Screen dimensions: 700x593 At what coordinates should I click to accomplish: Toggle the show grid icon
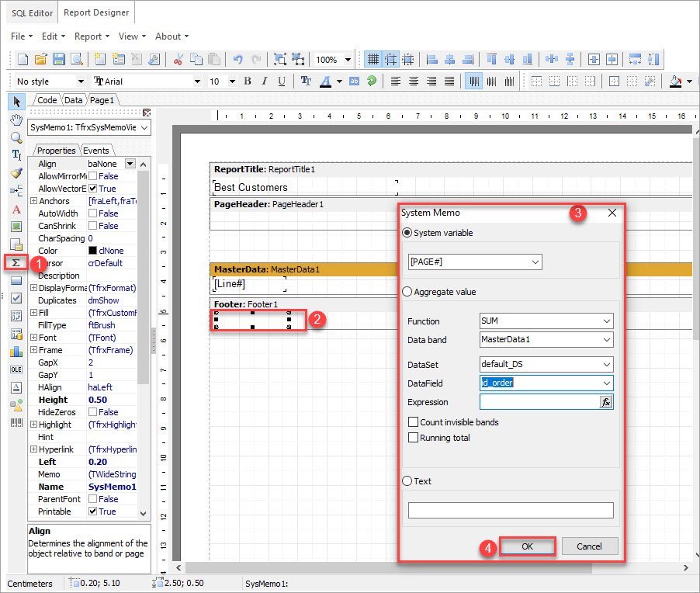coord(373,59)
